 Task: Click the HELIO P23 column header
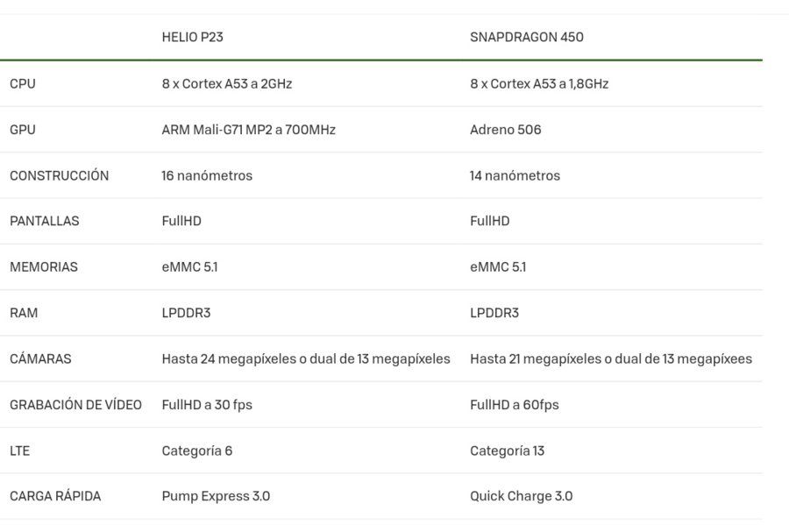[x=192, y=37]
